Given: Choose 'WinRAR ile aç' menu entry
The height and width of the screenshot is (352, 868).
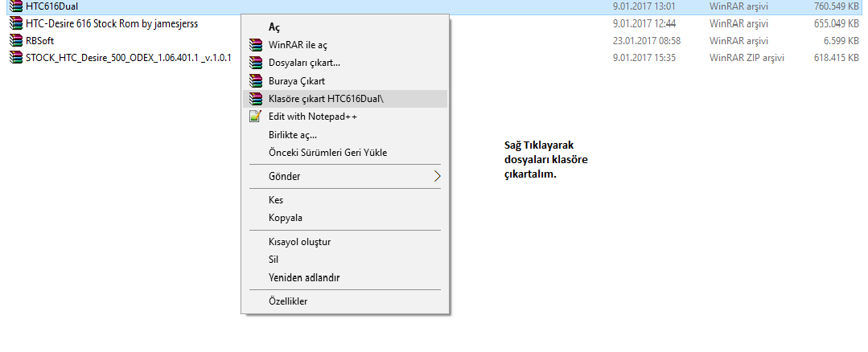Looking at the screenshot, I should click(345, 45).
